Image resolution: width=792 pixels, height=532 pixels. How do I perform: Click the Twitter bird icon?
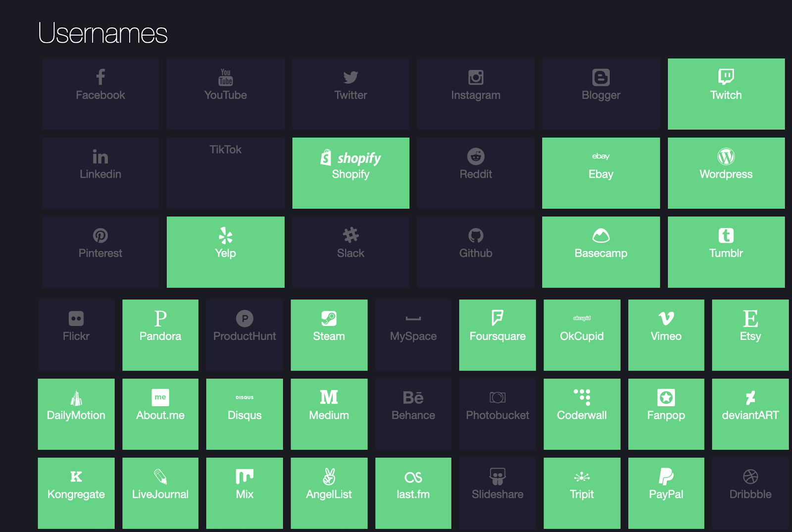(350, 77)
